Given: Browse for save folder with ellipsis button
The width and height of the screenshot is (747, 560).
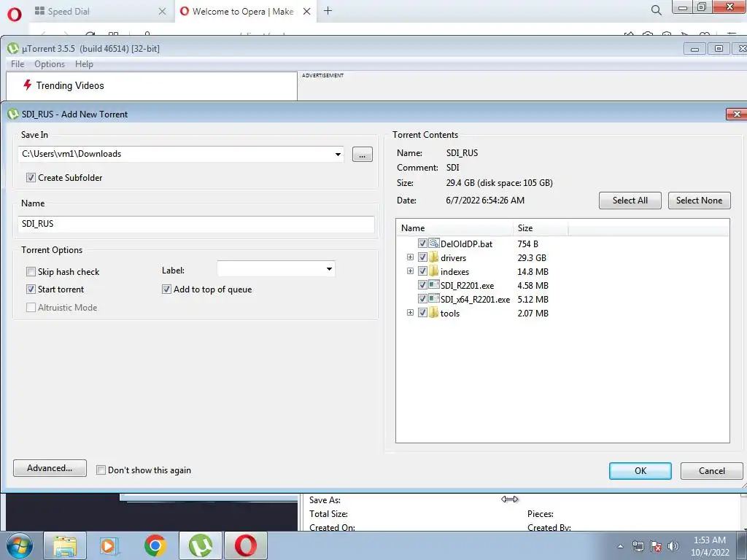Looking at the screenshot, I should click(363, 155).
